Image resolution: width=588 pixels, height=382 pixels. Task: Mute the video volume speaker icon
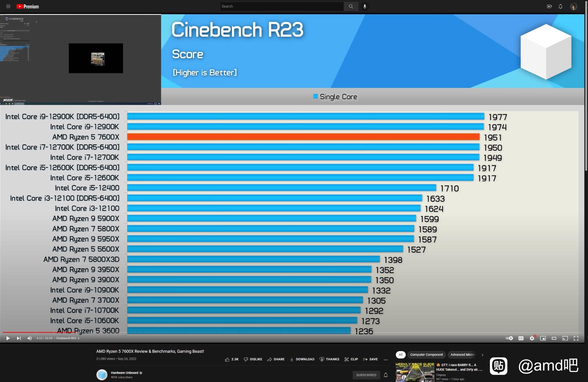point(29,338)
